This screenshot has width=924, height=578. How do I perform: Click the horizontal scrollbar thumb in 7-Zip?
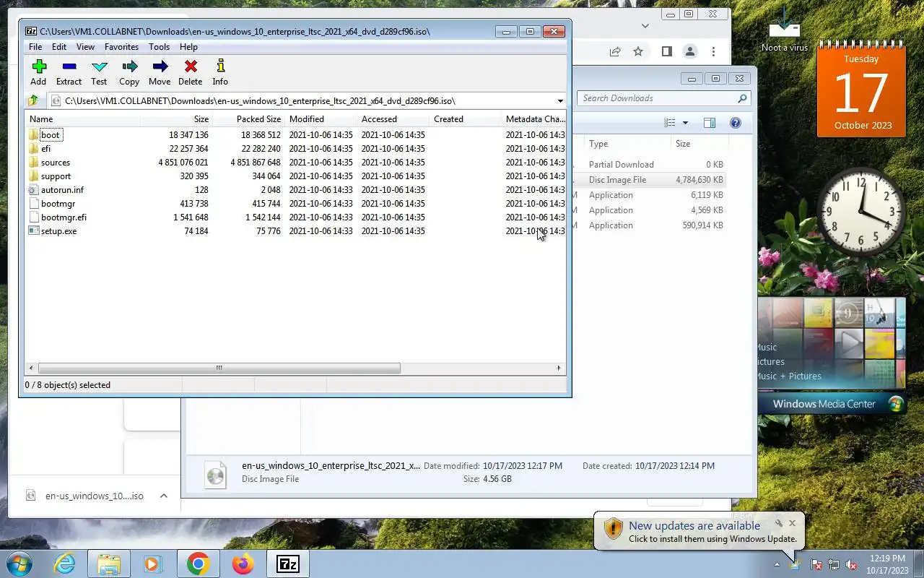tap(219, 368)
